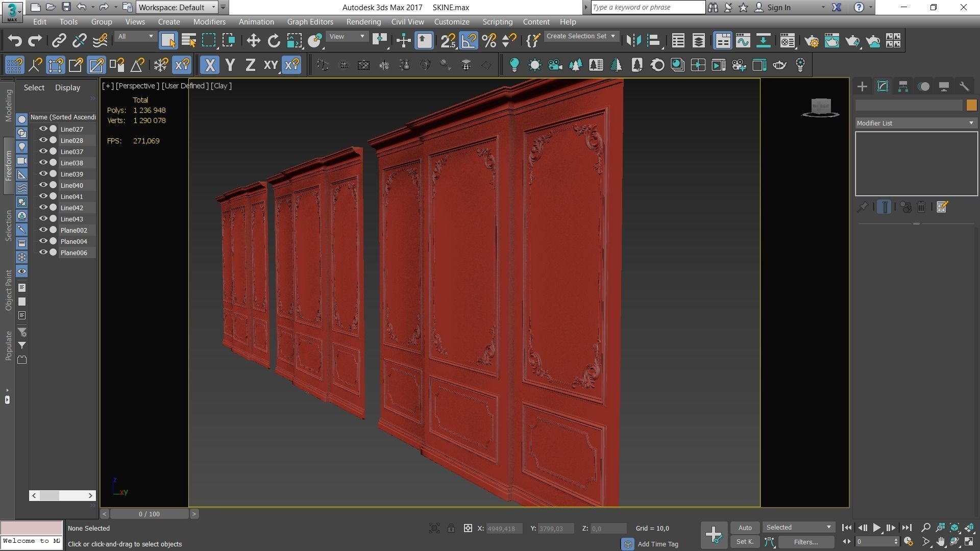Click the Undo arrow in main toolbar

[15, 41]
